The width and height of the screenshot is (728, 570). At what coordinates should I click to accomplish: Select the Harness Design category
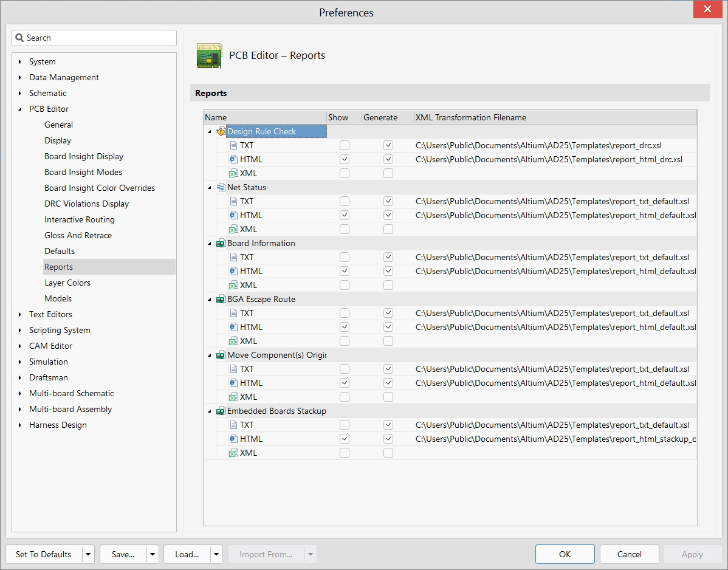pyautogui.click(x=58, y=425)
